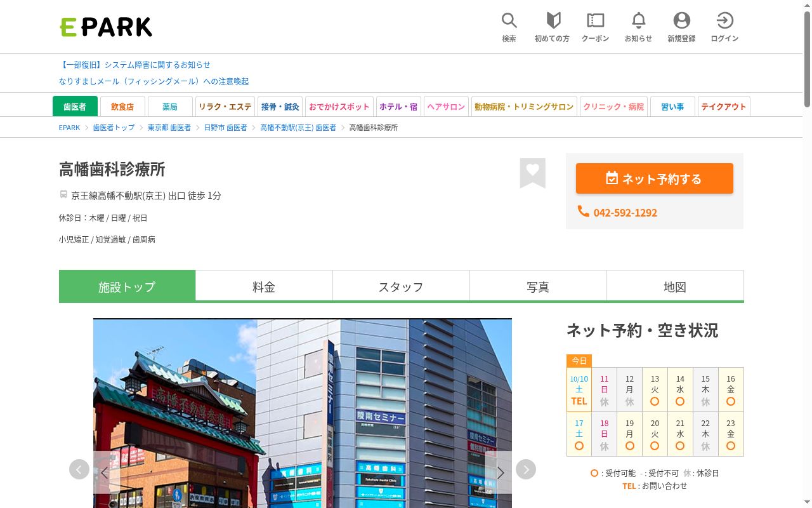Viewport: 812px width, 508px height.
Task: Go to the EPARK logo home page
Action: pos(106,27)
